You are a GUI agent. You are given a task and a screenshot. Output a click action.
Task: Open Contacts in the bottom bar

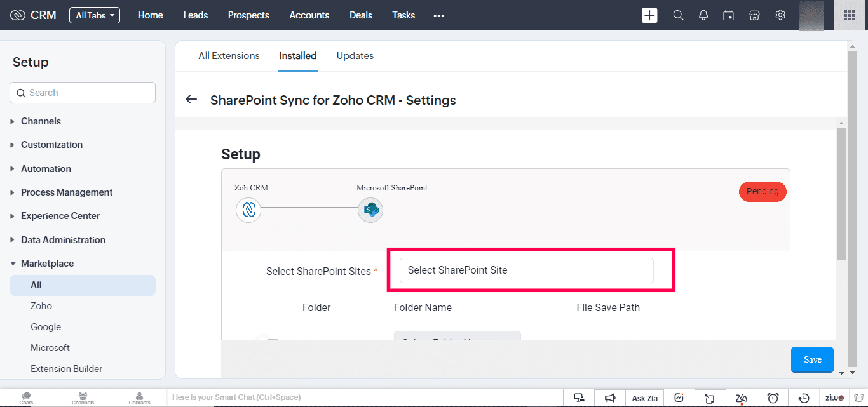click(x=139, y=398)
